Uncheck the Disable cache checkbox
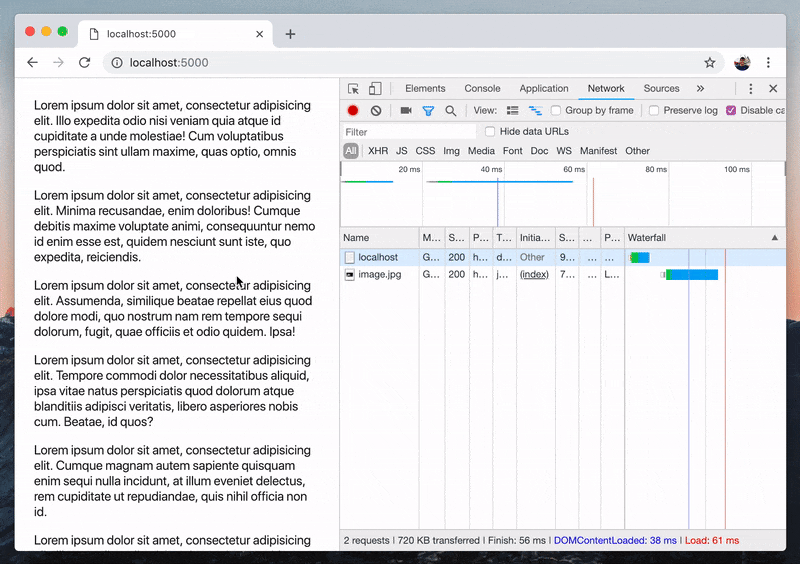The width and height of the screenshot is (800, 564). (x=731, y=110)
